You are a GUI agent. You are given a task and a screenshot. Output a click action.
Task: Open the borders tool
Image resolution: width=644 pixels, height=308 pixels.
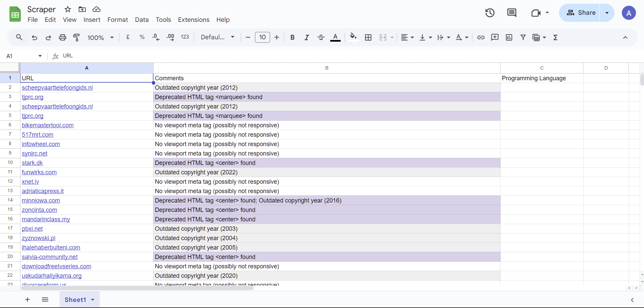(368, 37)
